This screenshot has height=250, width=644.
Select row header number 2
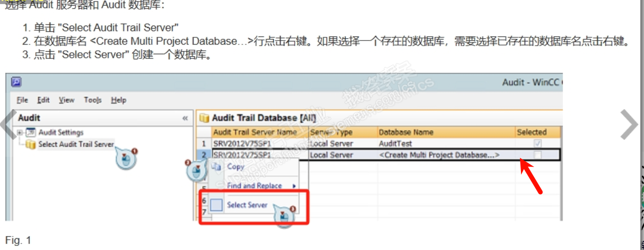tap(205, 155)
